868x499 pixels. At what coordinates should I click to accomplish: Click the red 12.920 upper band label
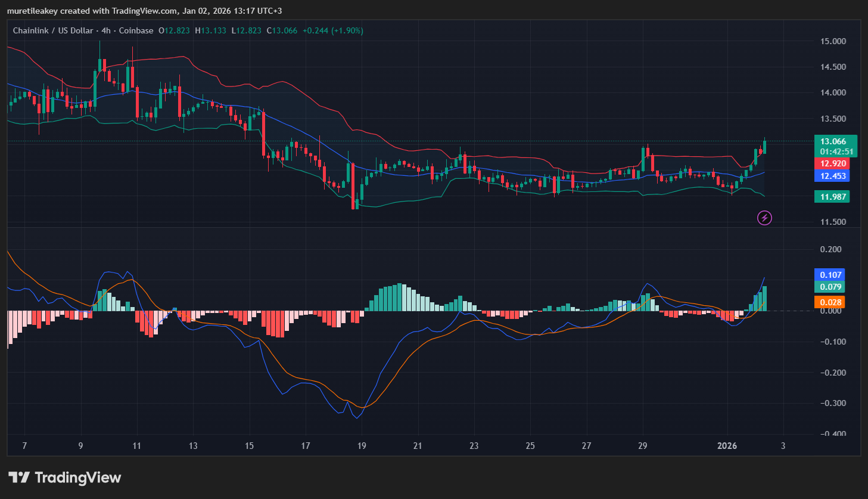(832, 164)
